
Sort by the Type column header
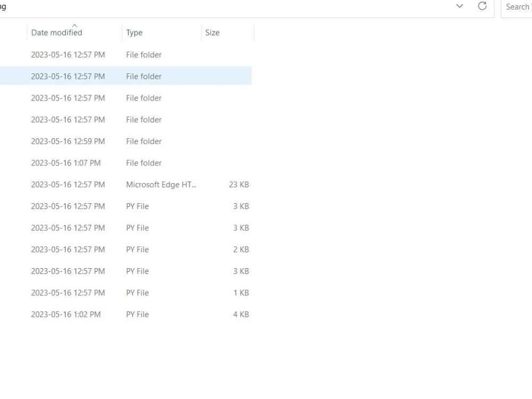162,32
